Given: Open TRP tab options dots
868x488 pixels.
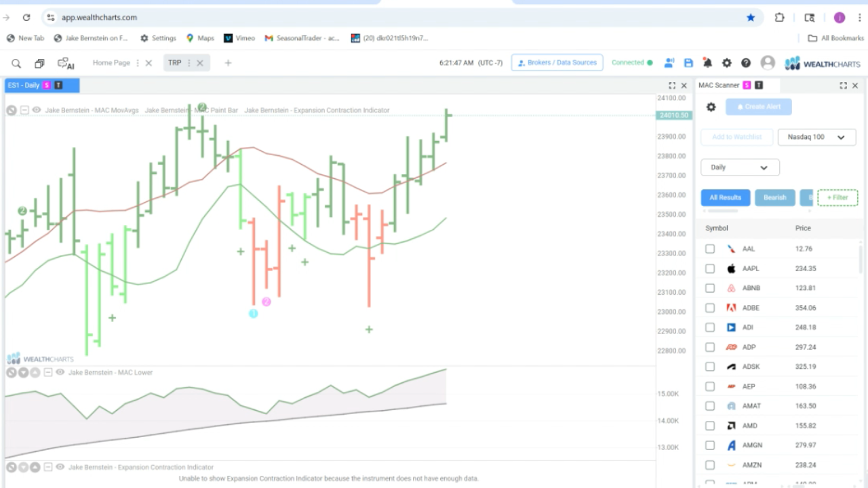Looking at the screenshot, I should click(x=189, y=63).
